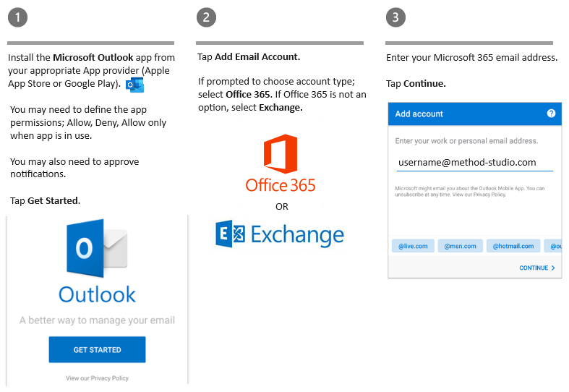Click 'Enter your work or personal email address.'
The height and width of the screenshot is (392, 569).
[x=466, y=141]
